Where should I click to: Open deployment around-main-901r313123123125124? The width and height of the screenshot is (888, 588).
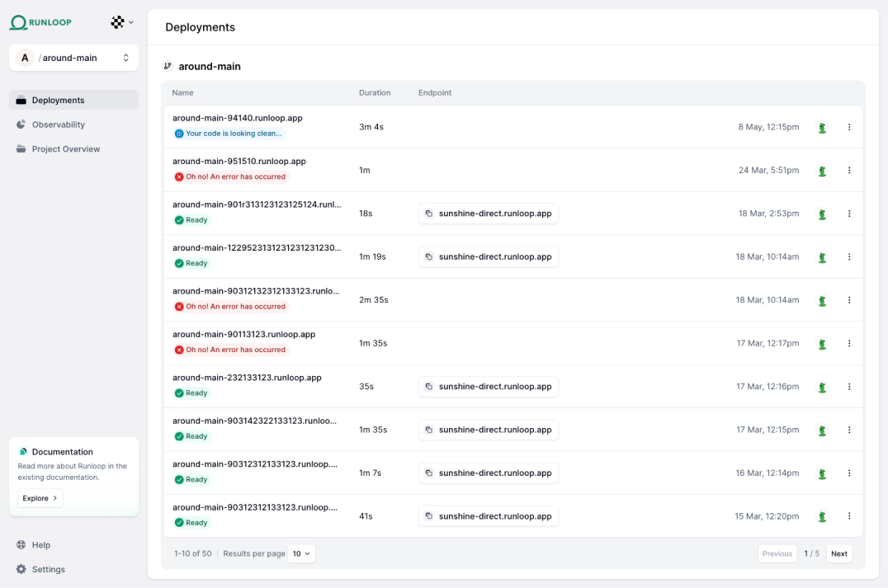pyautogui.click(x=257, y=205)
